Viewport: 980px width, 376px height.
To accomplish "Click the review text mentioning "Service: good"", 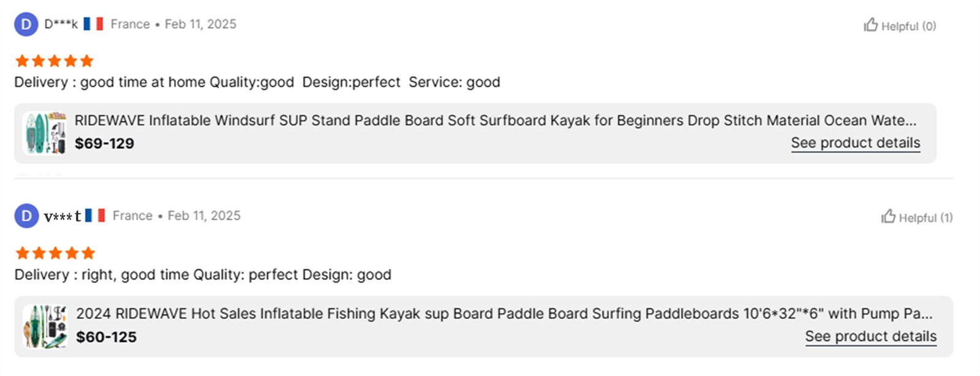I will 257,82.
